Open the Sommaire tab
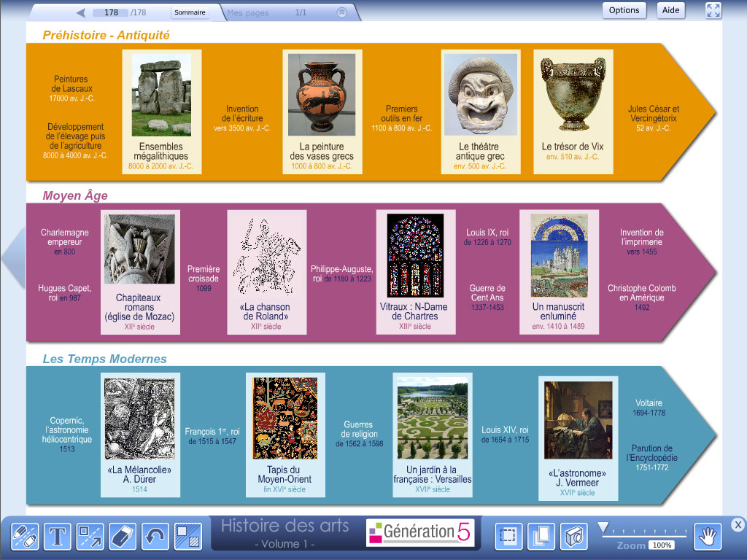 click(190, 13)
